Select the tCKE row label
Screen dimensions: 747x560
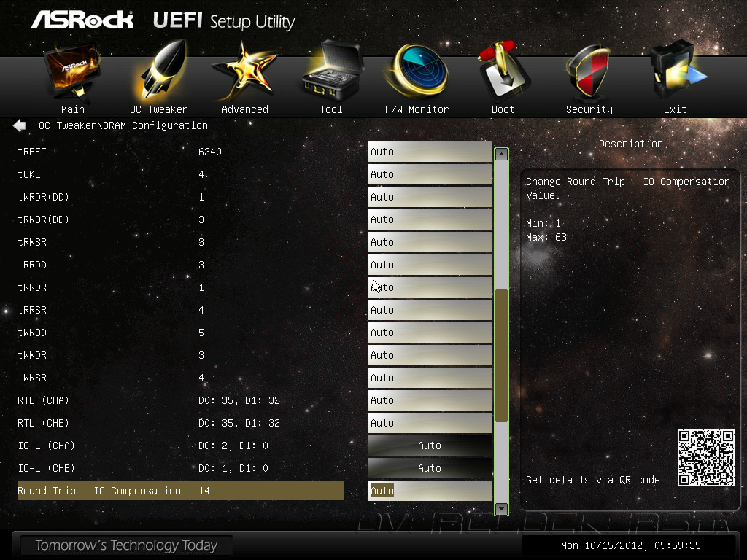[29, 174]
